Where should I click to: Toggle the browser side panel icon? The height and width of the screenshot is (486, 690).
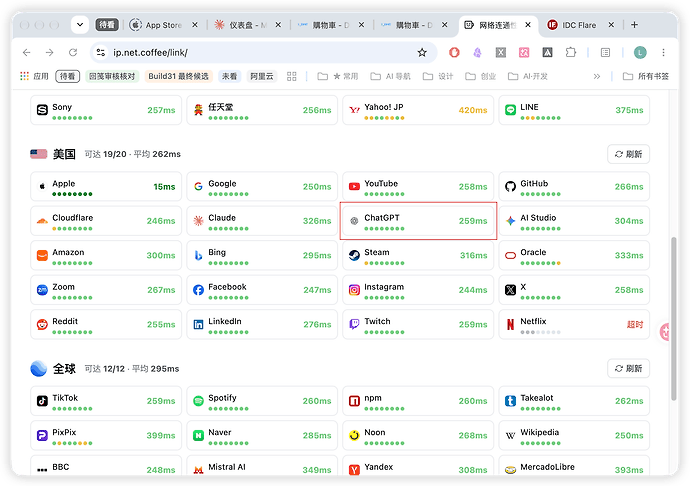(x=606, y=53)
